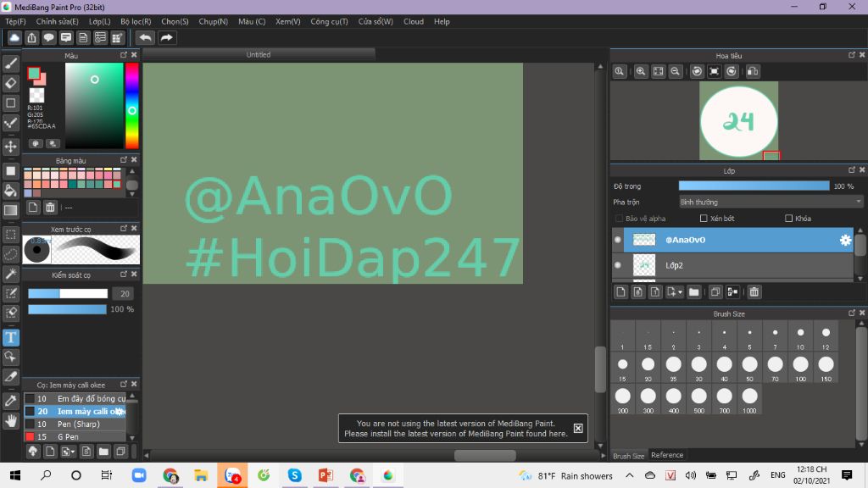Zoom out using navigator magnifier minus

click(x=676, y=71)
